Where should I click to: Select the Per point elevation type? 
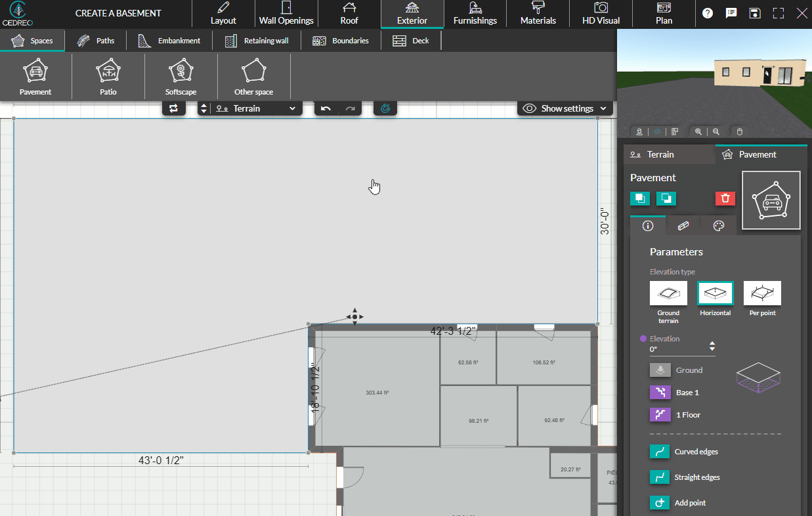pos(761,293)
